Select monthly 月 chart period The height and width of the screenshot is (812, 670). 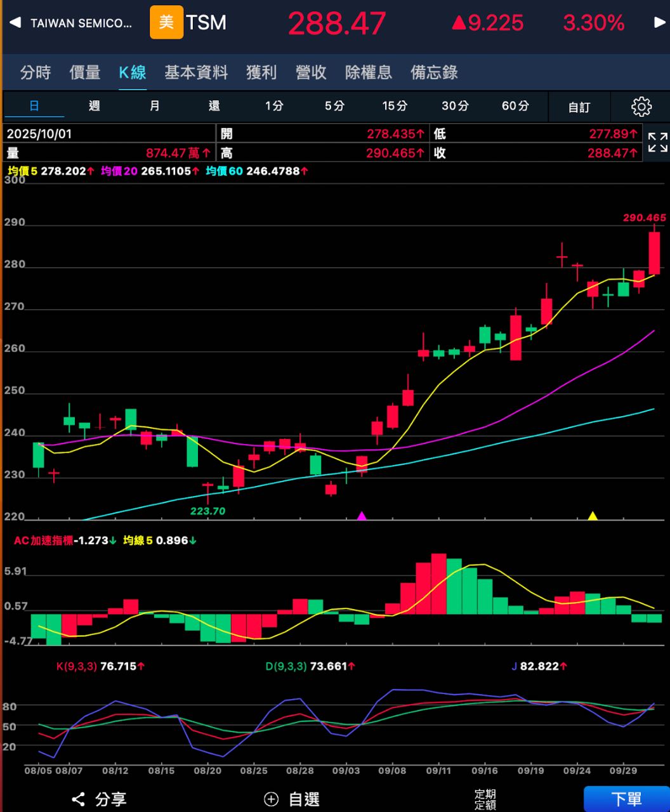154,106
